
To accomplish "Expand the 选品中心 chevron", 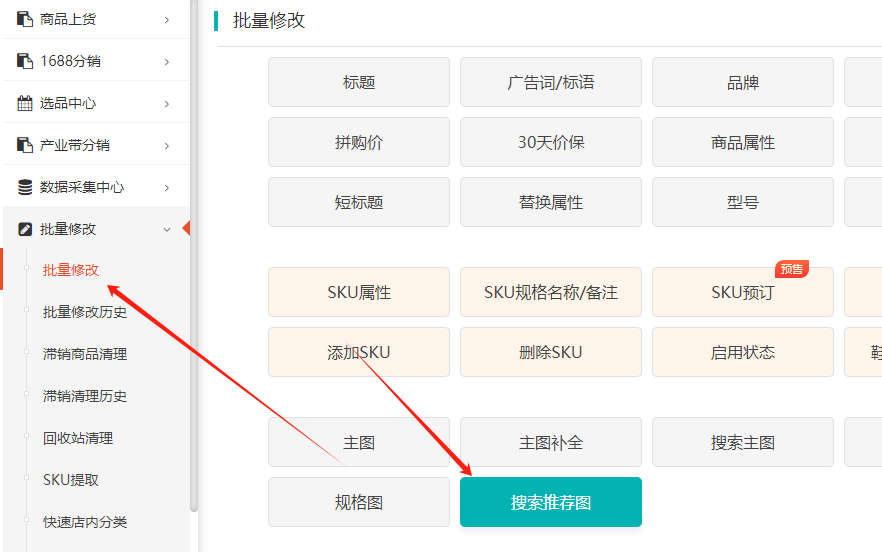I will [x=167, y=103].
